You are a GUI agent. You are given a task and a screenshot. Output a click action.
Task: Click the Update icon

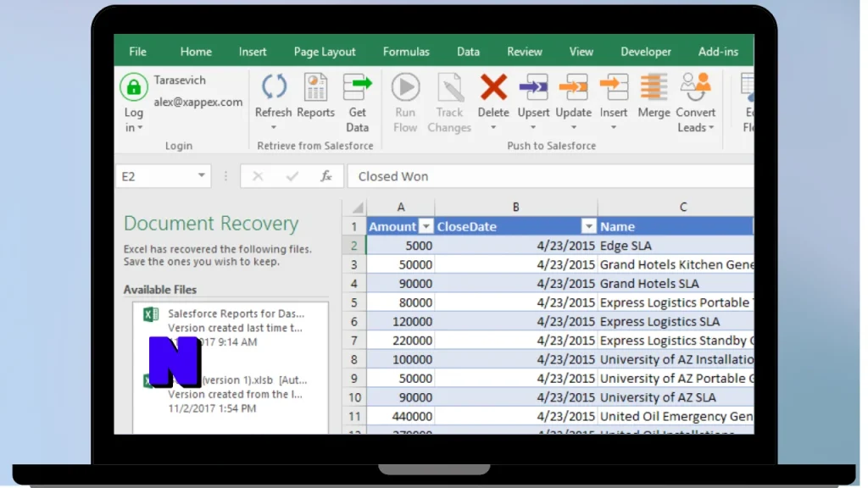tap(573, 87)
